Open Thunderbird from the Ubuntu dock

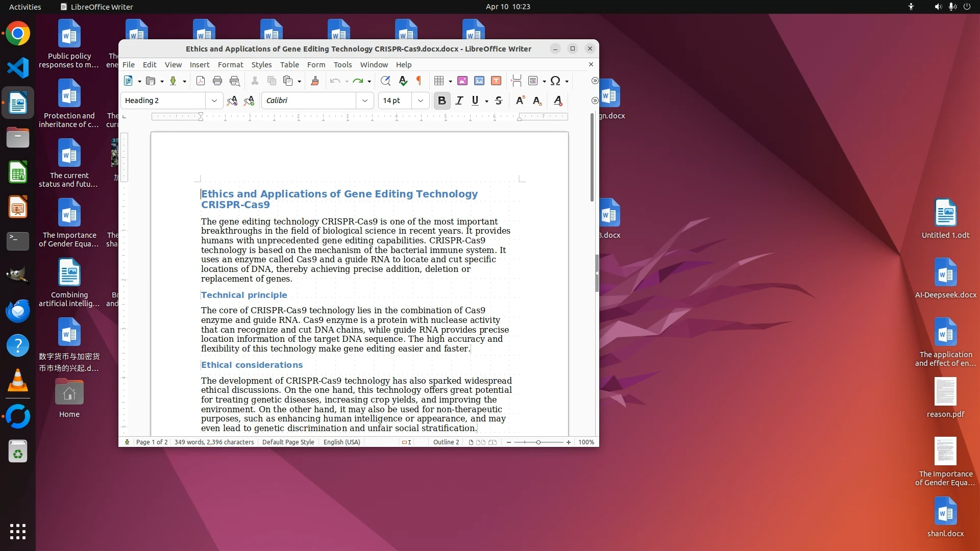[x=18, y=311]
